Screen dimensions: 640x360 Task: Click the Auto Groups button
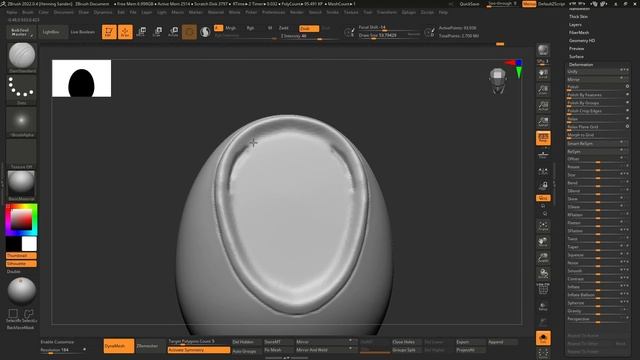tap(247, 351)
